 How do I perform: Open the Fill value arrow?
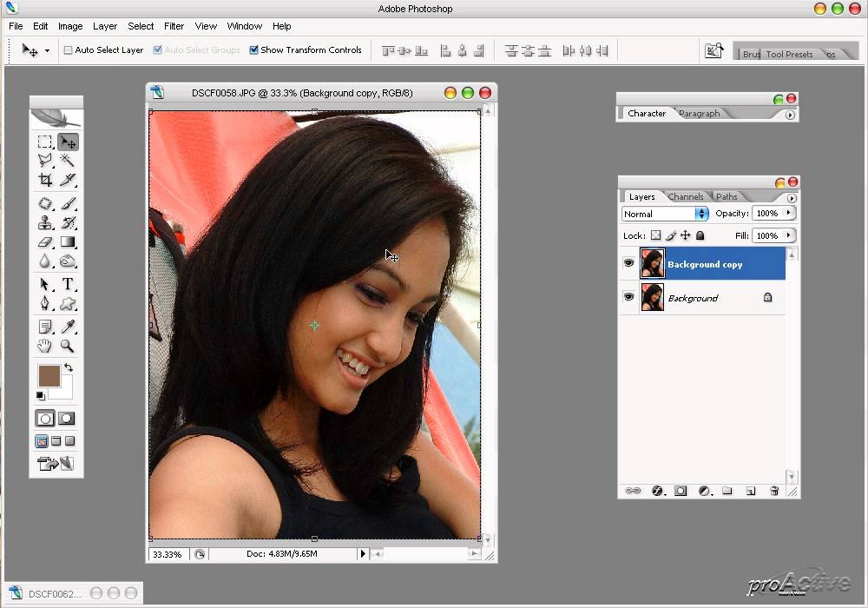click(788, 235)
